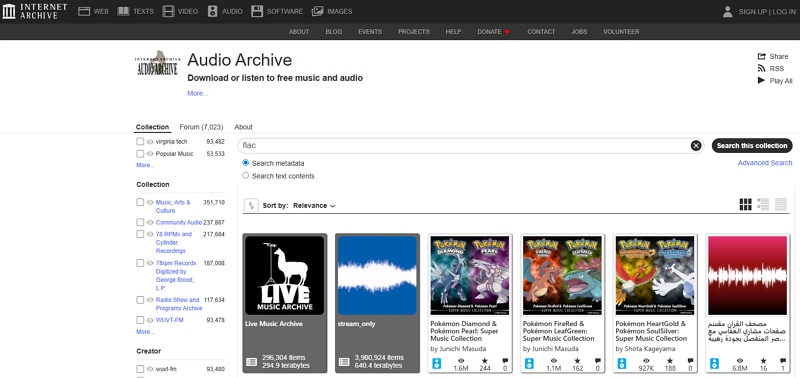Viewport: 800px width, 378px height.
Task: Expand the More link under WUVT-FM collection
Action: pos(145,332)
